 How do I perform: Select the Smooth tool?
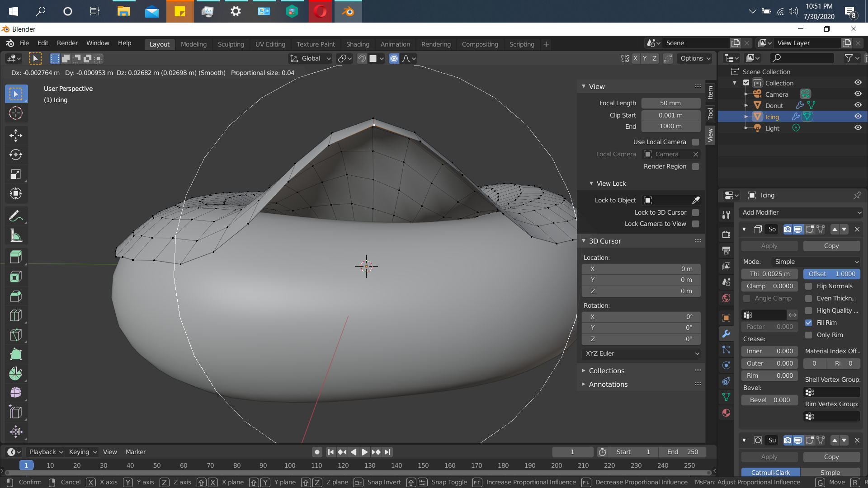click(x=16, y=393)
